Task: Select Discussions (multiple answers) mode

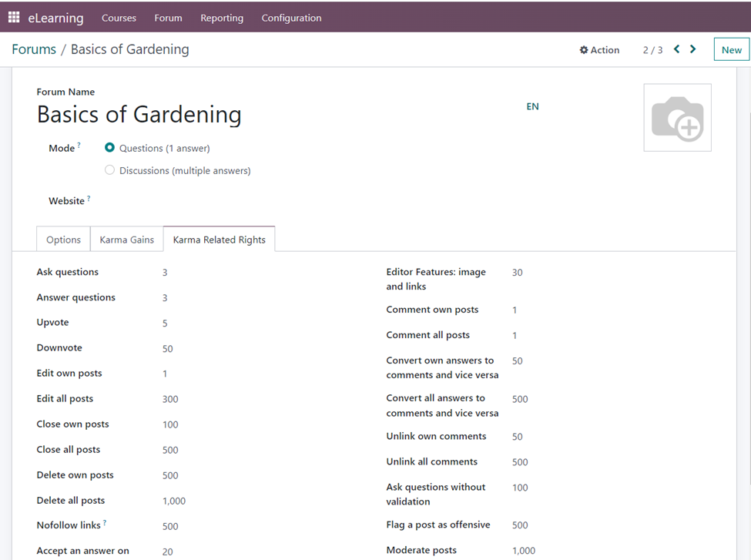Action: pyautogui.click(x=110, y=170)
